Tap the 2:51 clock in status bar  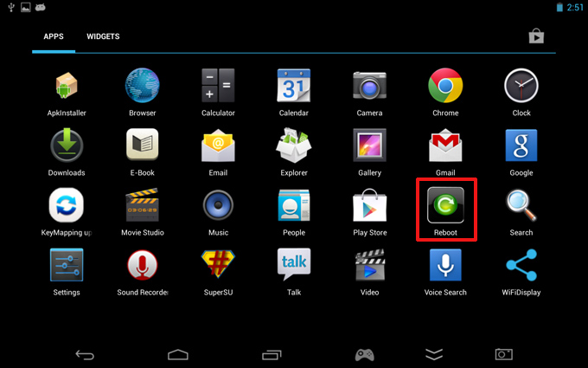(x=575, y=7)
